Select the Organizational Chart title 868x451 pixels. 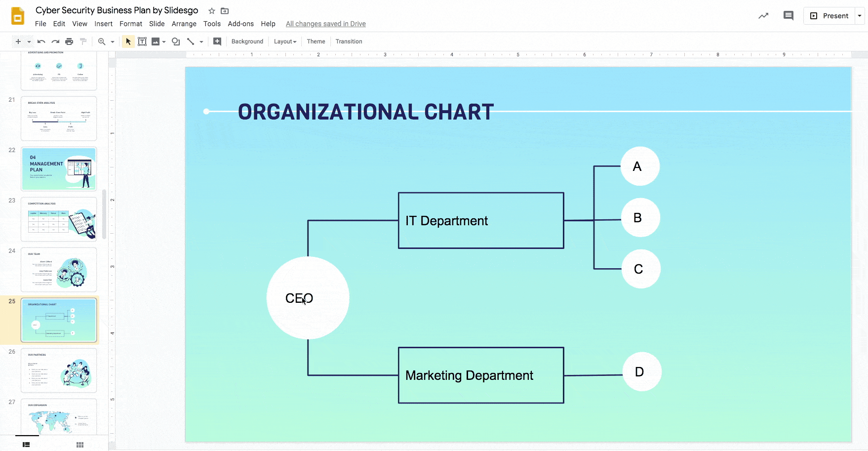pos(366,112)
